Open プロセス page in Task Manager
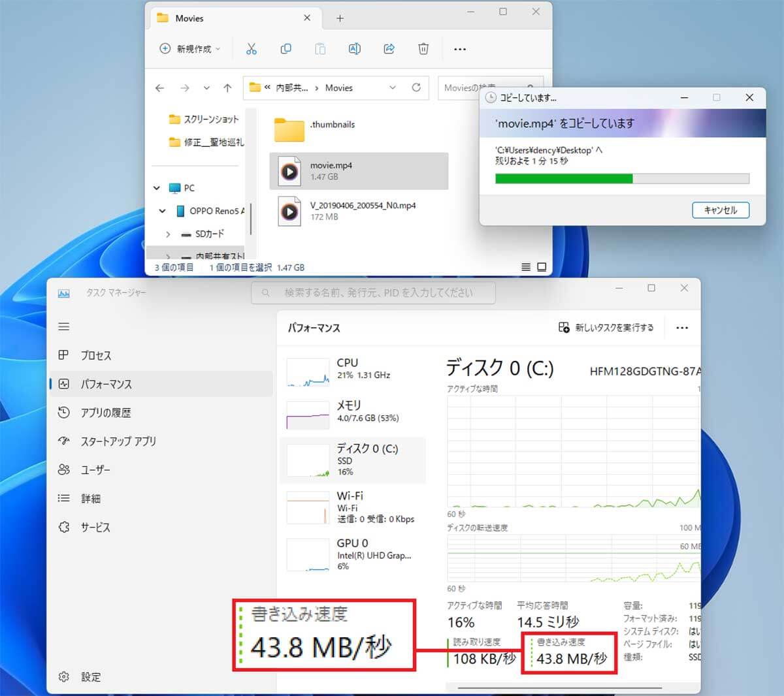The image size is (784, 696). click(x=161, y=355)
